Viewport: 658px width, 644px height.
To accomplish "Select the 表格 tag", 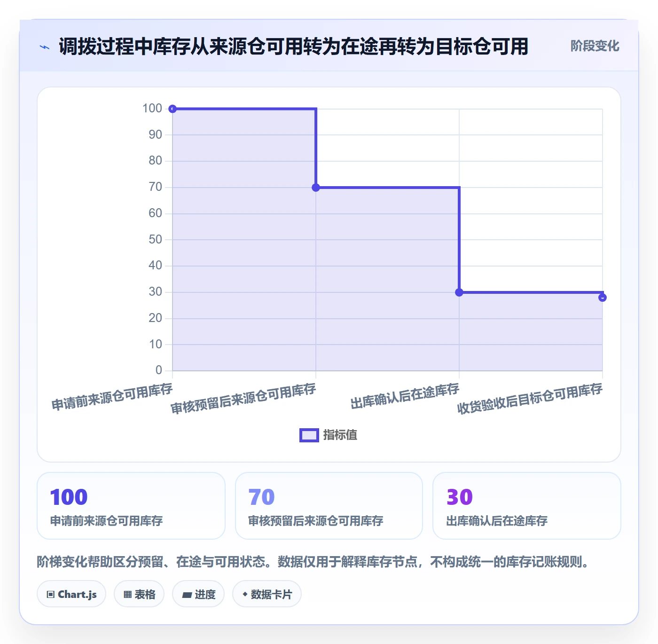I will tap(139, 594).
